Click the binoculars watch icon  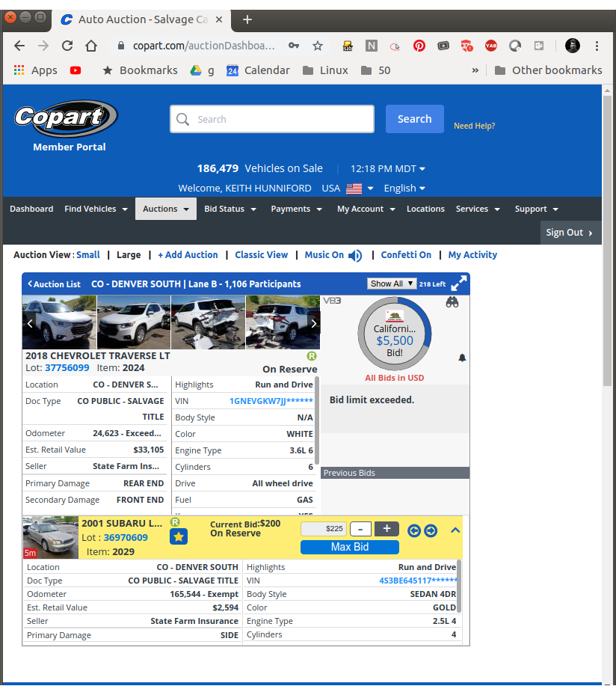point(452,302)
